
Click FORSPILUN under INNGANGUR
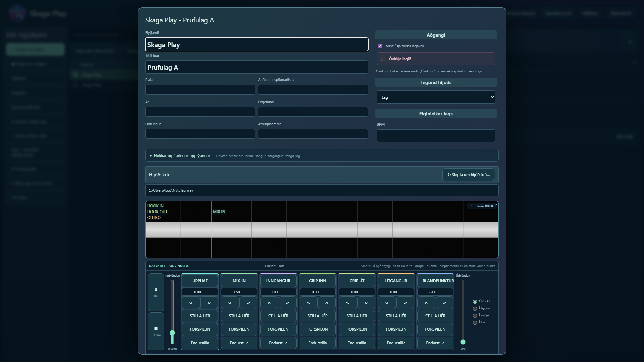click(x=278, y=329)
